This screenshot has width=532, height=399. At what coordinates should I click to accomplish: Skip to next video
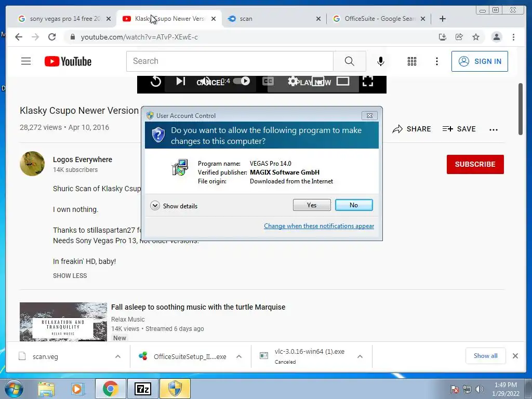click(x=180, y=81)
